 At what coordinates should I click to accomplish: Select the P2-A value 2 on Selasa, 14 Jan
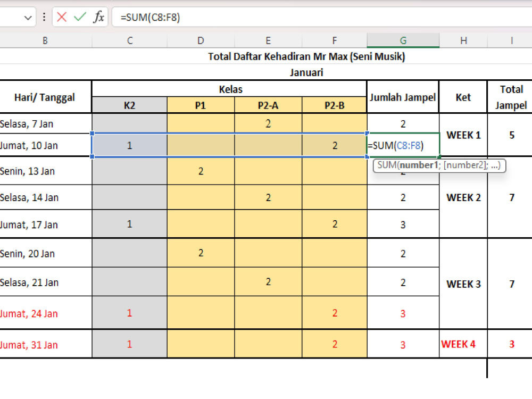(x=268, y=197)
